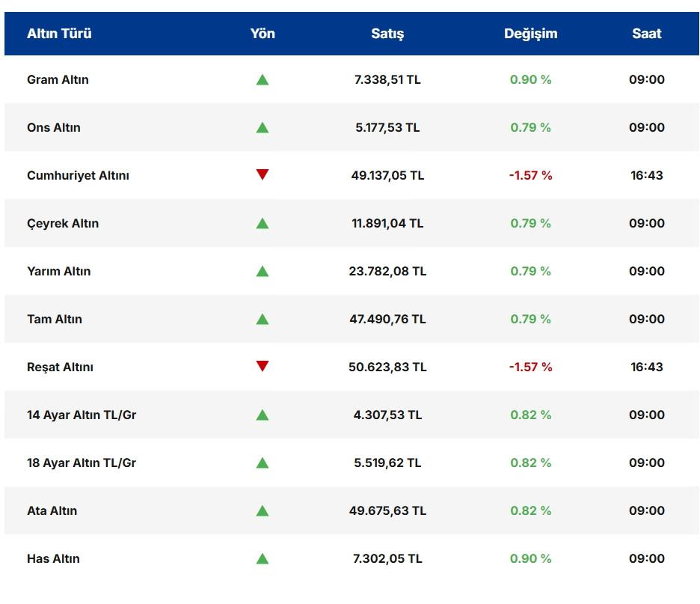This screenshot has height=604, width=700.
Task: Click the -1.57 % change for Cumhuriyet Altını
Action: tap(530, 175)
